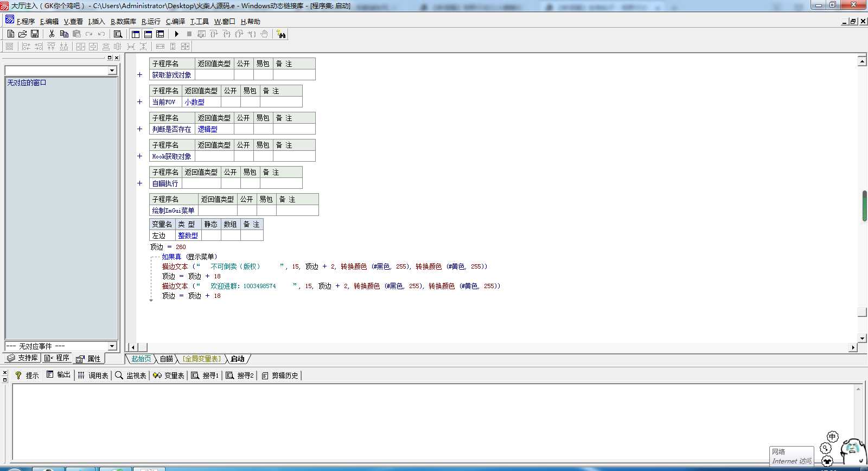Open the 搜寻1 output tab
This screenshot has width=868, height=471.
pyautogui.click(x=205, y=375)
